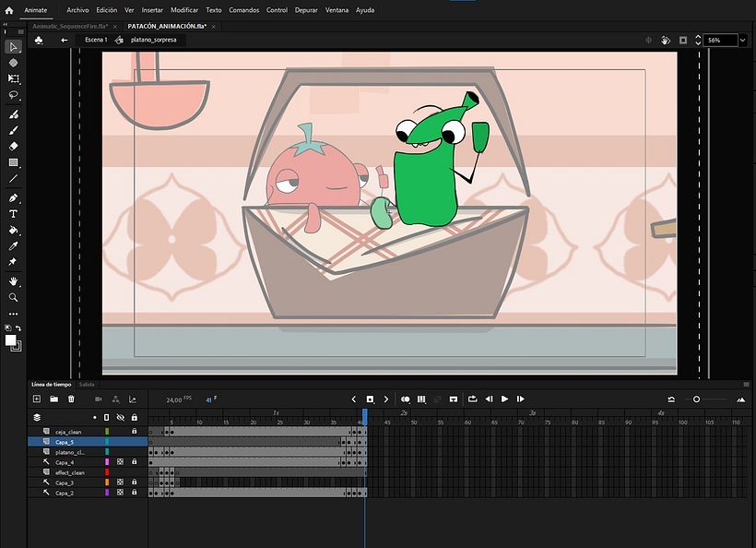This screenshot has width=756, height=548.
Task: Select the Eraser tool
Action: (14, 146)
